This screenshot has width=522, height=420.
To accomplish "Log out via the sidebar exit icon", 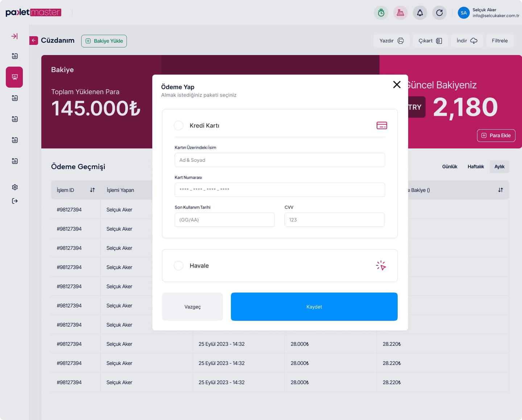I will pos(15,201).
